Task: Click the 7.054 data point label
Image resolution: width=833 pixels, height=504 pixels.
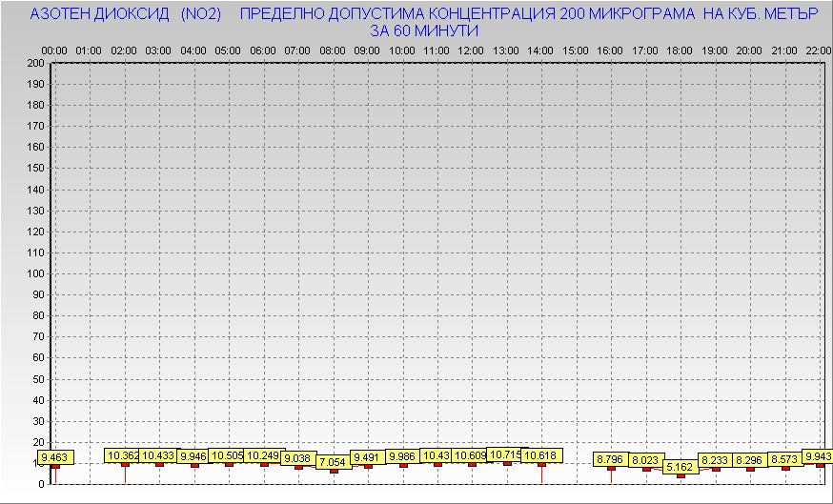Action: point(333,462)
